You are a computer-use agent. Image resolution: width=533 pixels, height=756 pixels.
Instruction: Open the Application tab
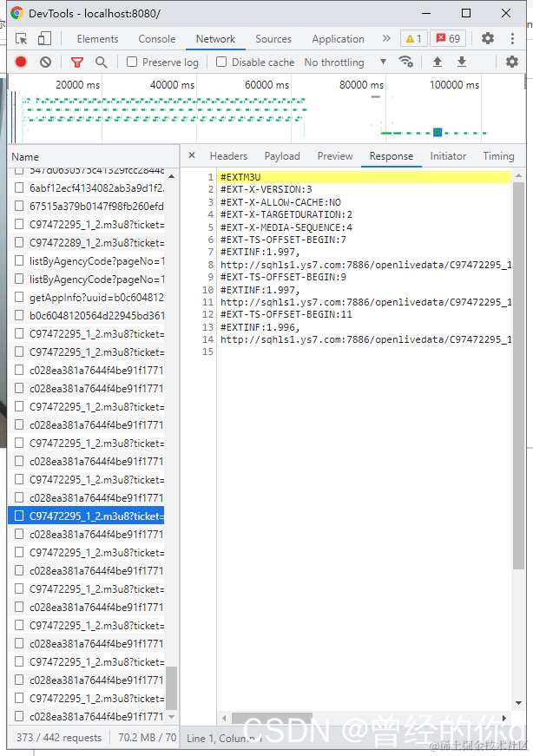point(339,39)
